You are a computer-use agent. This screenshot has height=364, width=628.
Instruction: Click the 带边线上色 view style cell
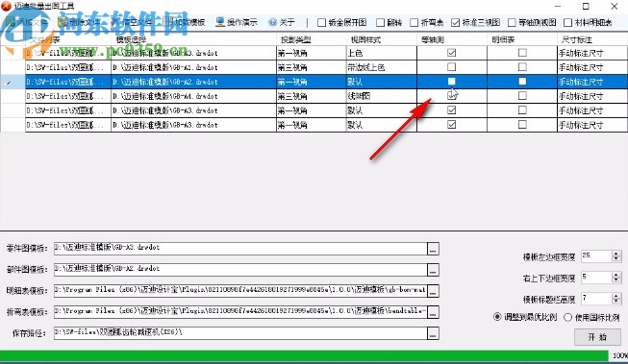coord(381,67)
